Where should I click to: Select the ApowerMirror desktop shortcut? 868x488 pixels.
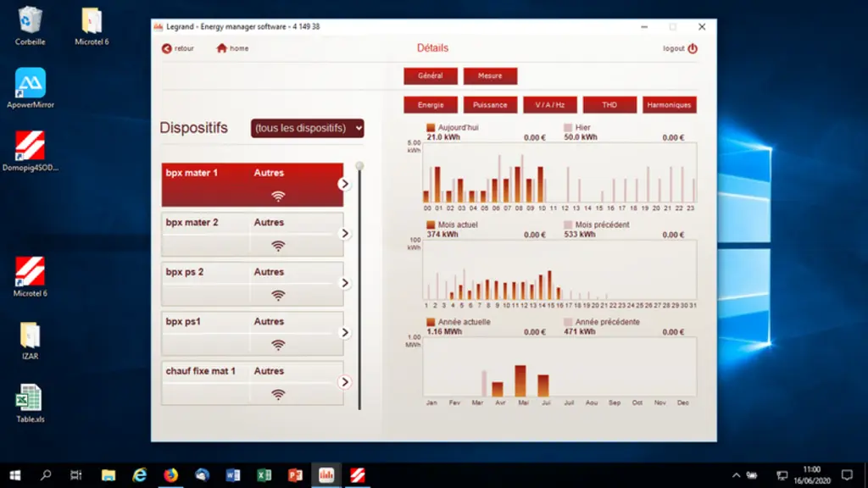[30, 88]
